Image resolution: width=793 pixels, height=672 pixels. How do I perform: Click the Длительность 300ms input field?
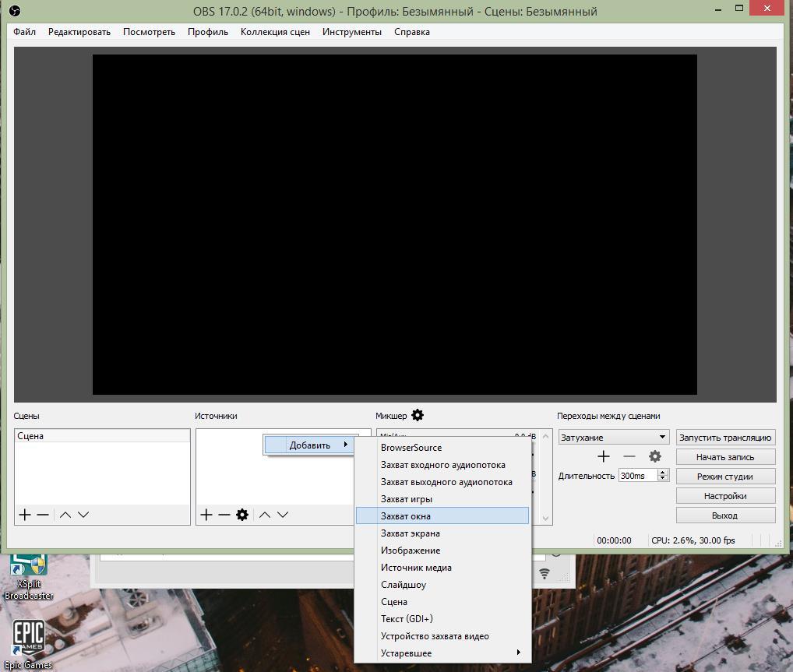(636, 476)
